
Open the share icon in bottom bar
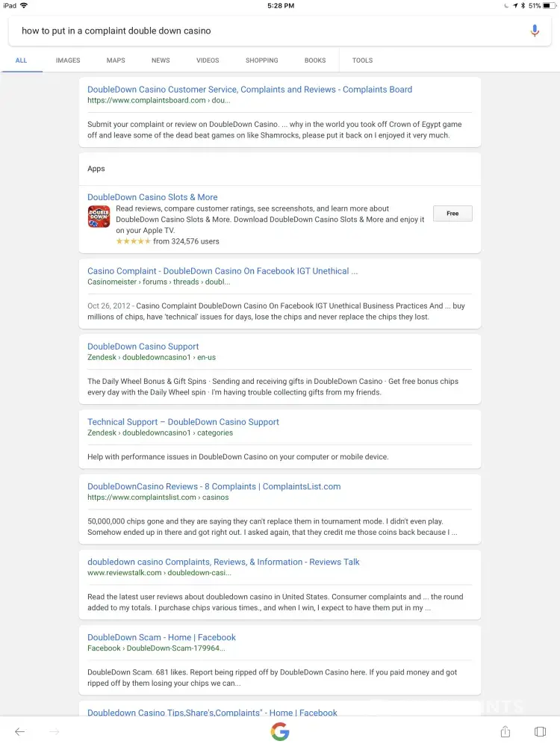[505, 732]
